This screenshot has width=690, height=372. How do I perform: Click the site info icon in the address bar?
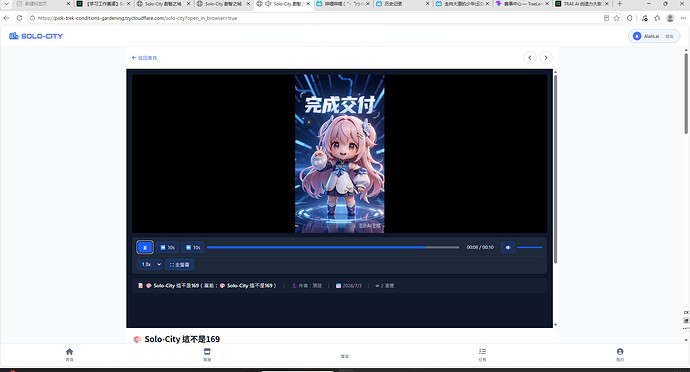(32, 18)
